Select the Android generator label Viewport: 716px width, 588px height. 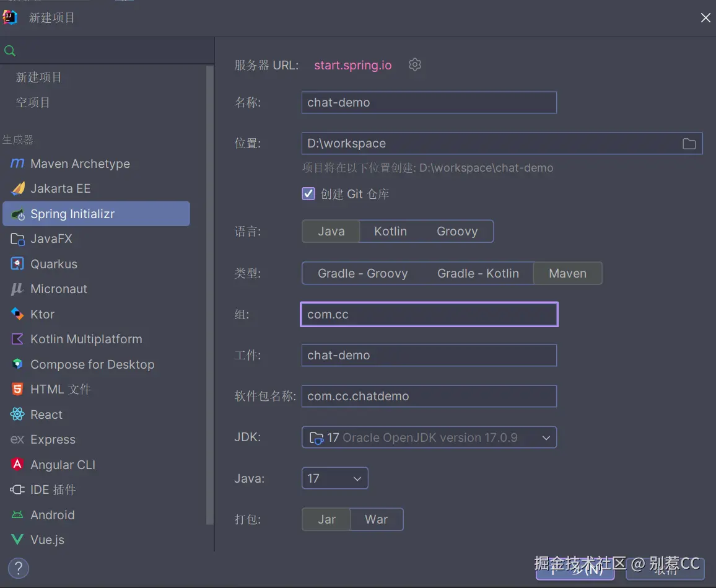click(53, 515)
